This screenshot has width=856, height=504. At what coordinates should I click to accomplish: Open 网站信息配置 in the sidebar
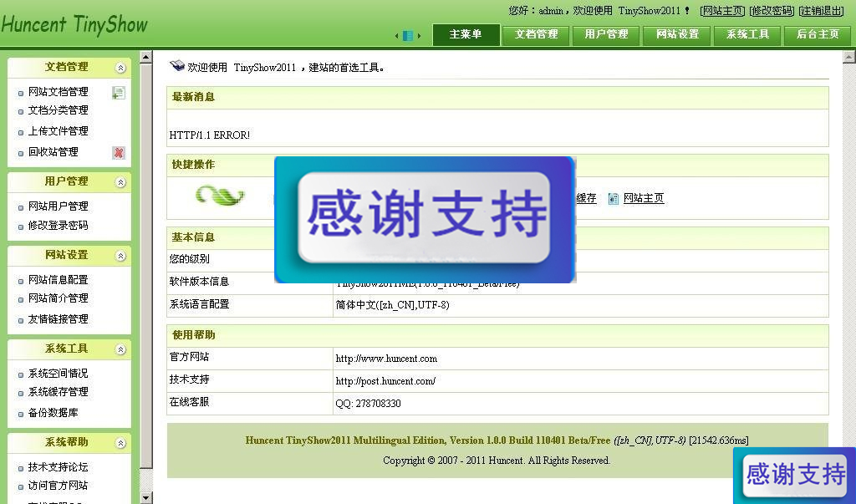click(59, 280)
